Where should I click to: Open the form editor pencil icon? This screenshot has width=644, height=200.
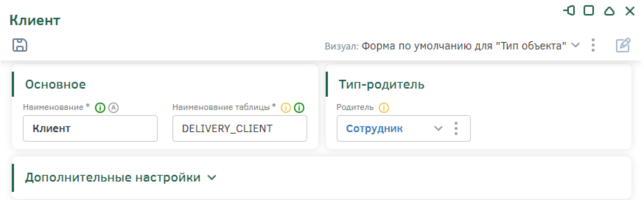click(623, 45)
